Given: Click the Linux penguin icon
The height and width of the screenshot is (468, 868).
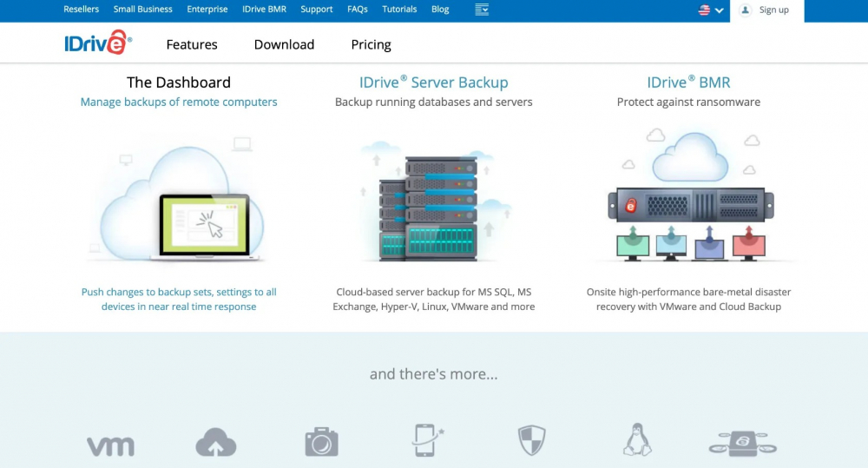Looking at the screenshot, I should click(637, 440).
